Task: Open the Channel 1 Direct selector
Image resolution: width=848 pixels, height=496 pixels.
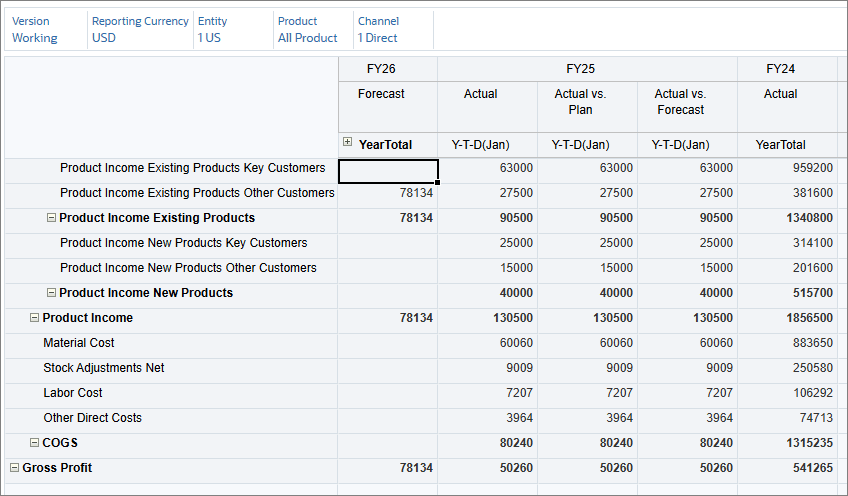Action: pyautogui.click(x=393, y=30)
